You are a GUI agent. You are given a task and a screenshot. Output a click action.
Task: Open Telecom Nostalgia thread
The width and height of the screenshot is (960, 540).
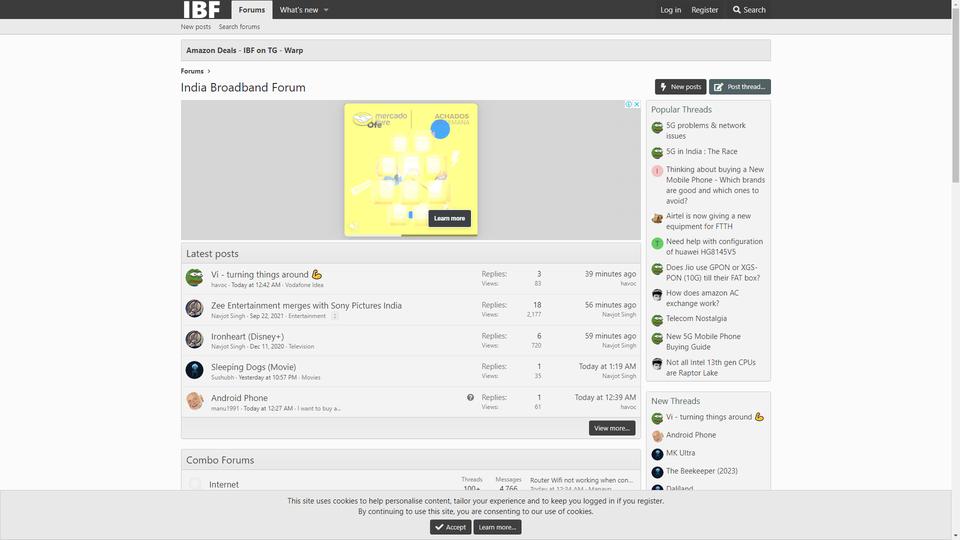click(x=696, y=318)
